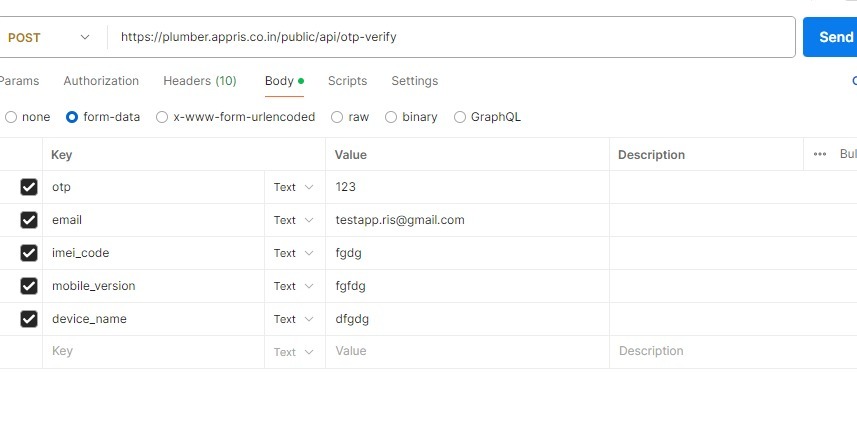Open the POST method dropdown

48,37
